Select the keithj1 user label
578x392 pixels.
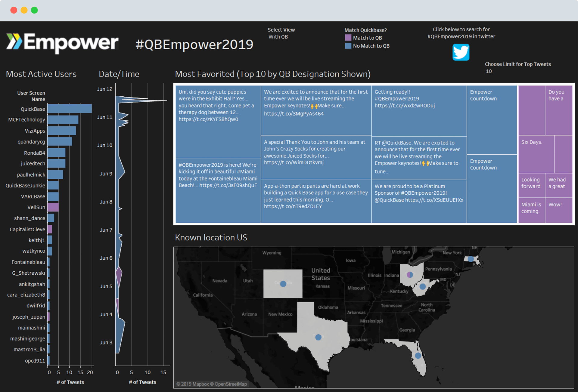pyautogui.click(x=37, y=240)
